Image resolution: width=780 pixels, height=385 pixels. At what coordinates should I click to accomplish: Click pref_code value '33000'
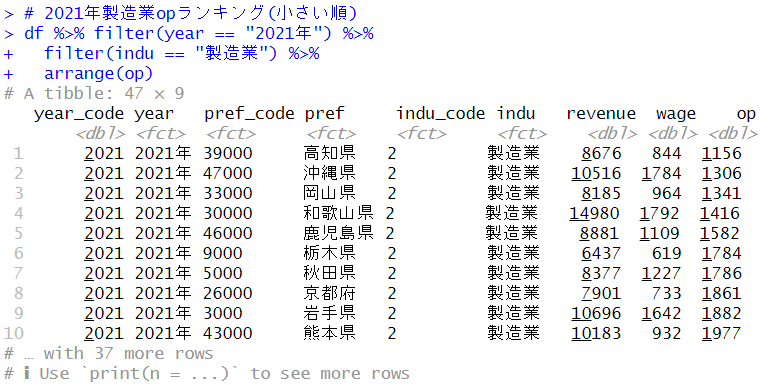pyautogui.click(x=228, y=193)
